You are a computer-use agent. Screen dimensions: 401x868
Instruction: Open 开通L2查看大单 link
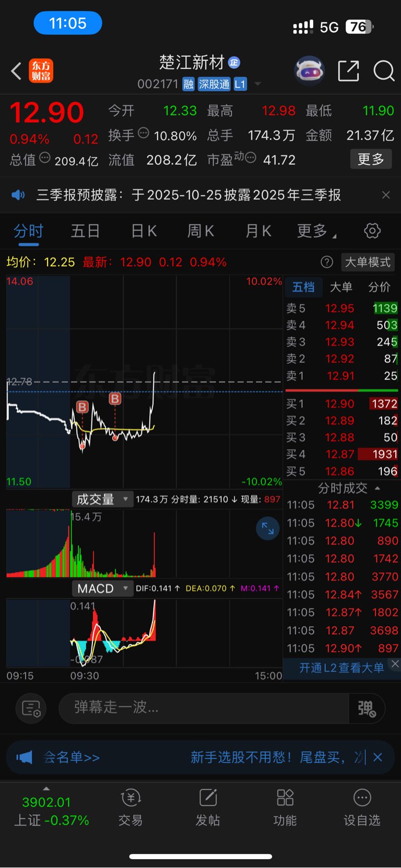point(341,668)
